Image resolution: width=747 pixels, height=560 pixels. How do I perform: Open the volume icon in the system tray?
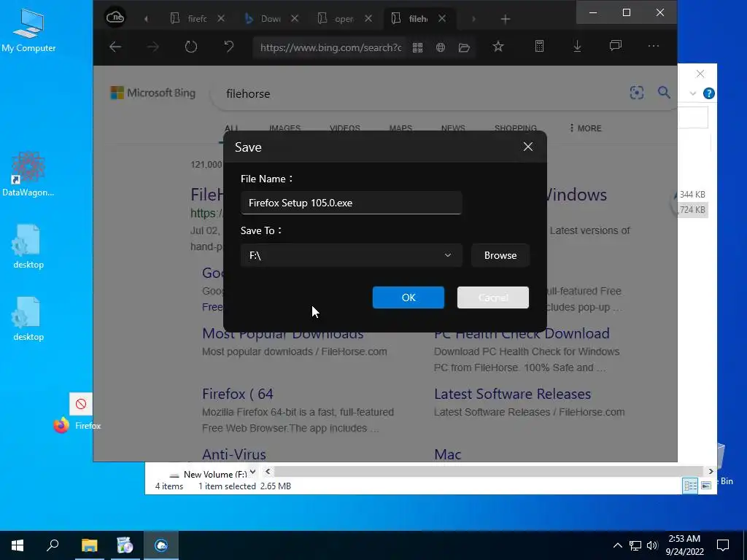(x=652, y=545)
